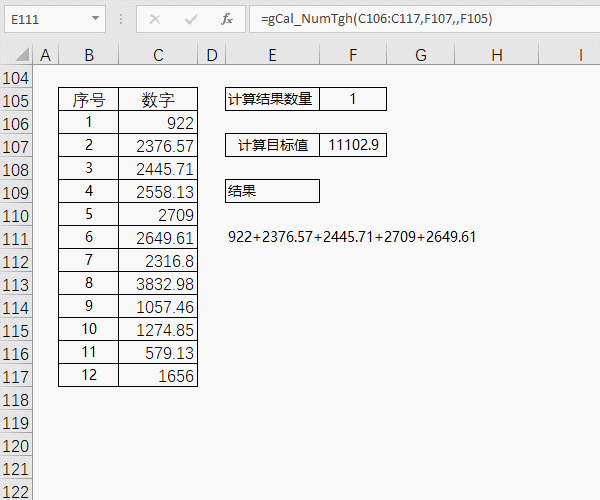This screenshot has height=500, width=600.
Task: Click the Enter checkmark formula bar icon
Action: point(191,19)
